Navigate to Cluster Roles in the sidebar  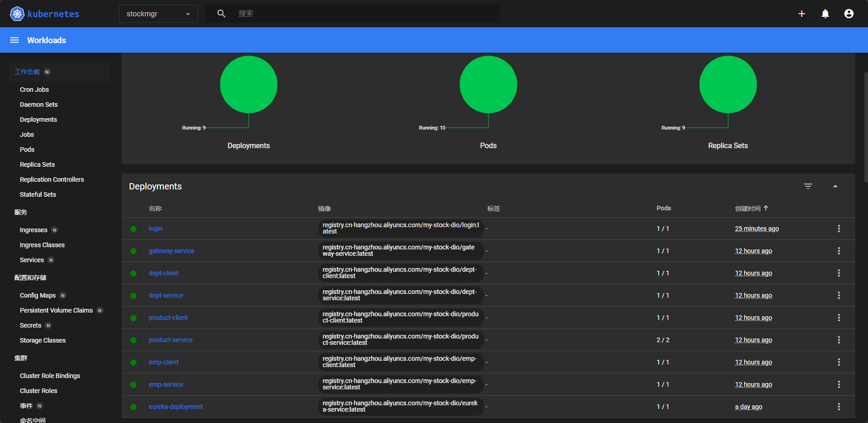(x=38, y=391)
